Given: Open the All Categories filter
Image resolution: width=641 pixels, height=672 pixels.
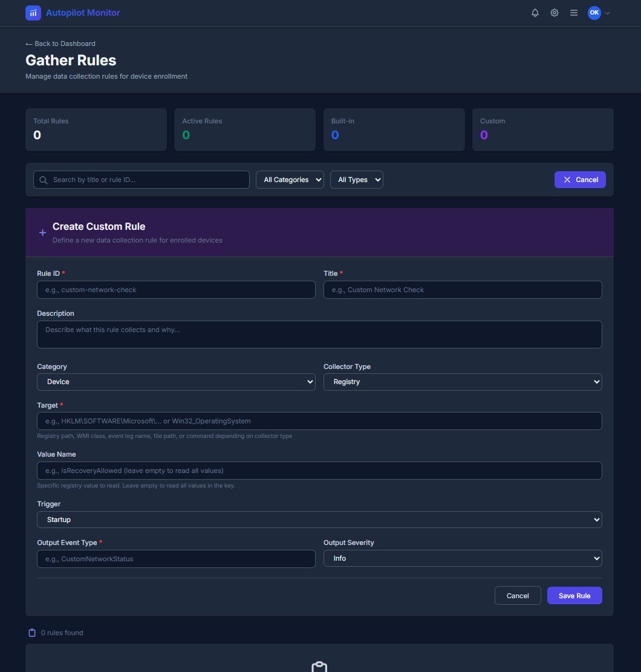Looking at the screenshot, I should 290,180.
